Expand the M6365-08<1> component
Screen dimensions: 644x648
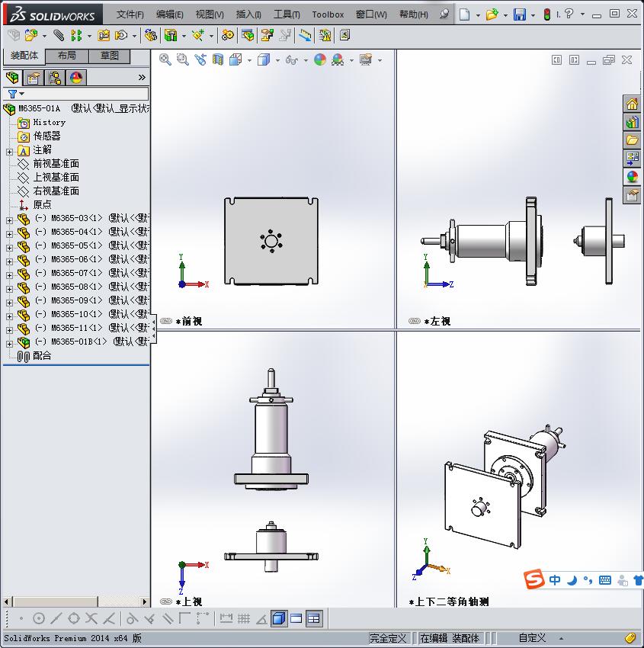[9, 289]
